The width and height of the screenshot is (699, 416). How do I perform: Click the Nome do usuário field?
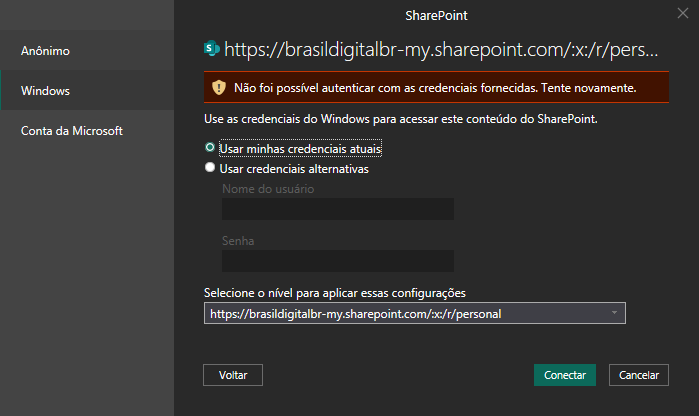pos(338,209)
